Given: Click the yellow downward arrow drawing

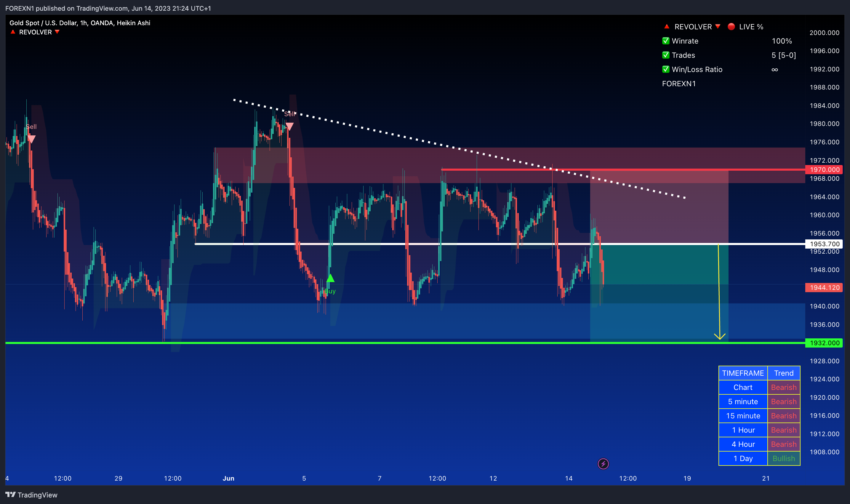Looking at the screenshot, I should coord(719,292).
